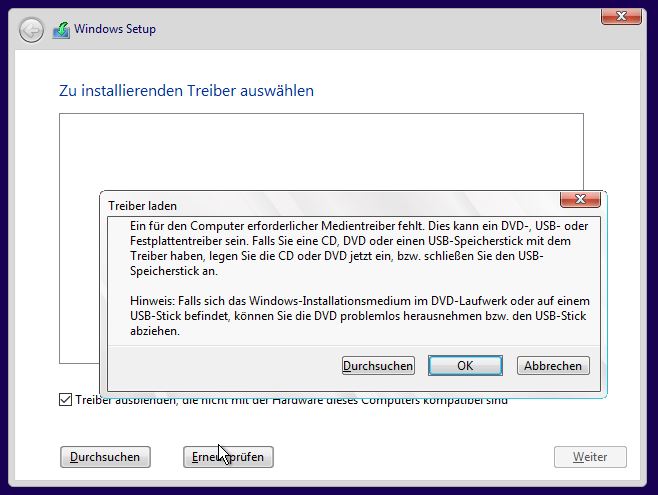Click the Erneut prüfen button

click(228, 457)
